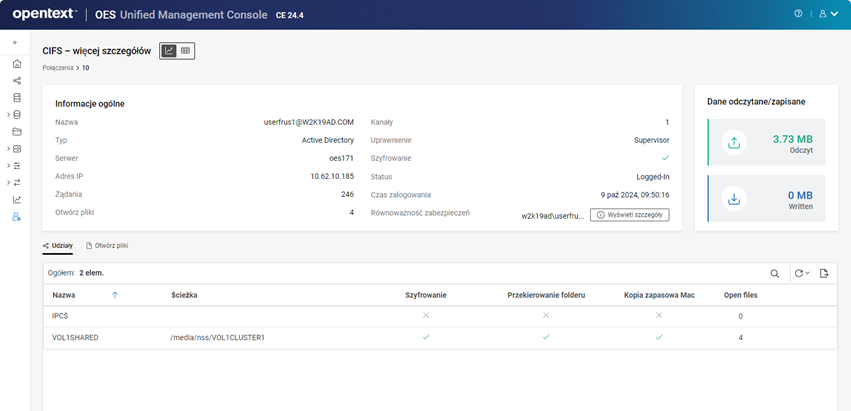
Task: Click the export icon above the table
Action: tap(824, 273)
